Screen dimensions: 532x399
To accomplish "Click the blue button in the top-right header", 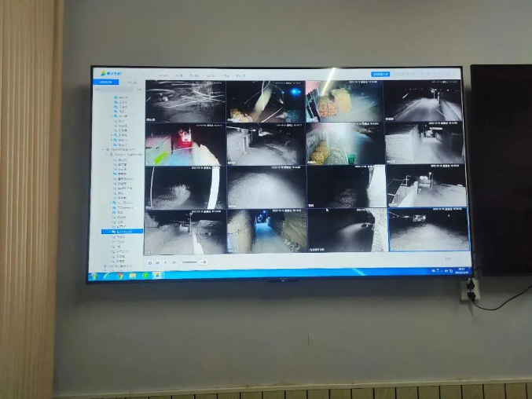I will [x=380, y=74].
